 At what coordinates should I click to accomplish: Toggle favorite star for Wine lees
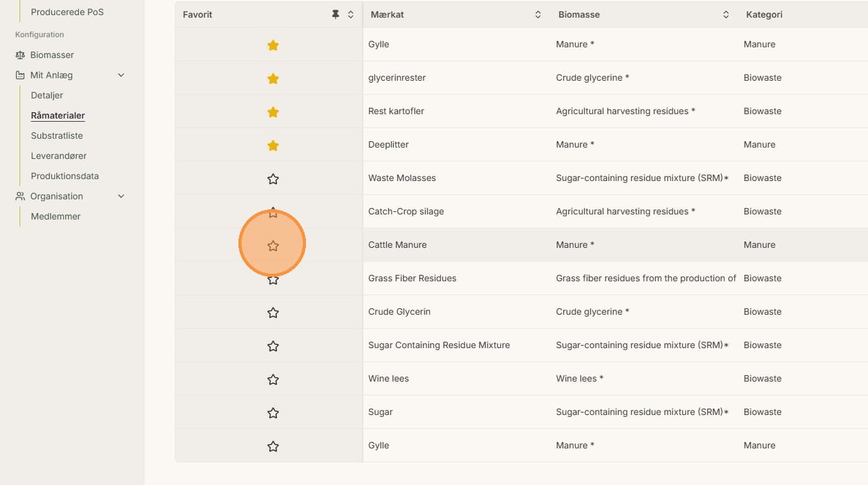pyautogui.click(x=273, y=379)
